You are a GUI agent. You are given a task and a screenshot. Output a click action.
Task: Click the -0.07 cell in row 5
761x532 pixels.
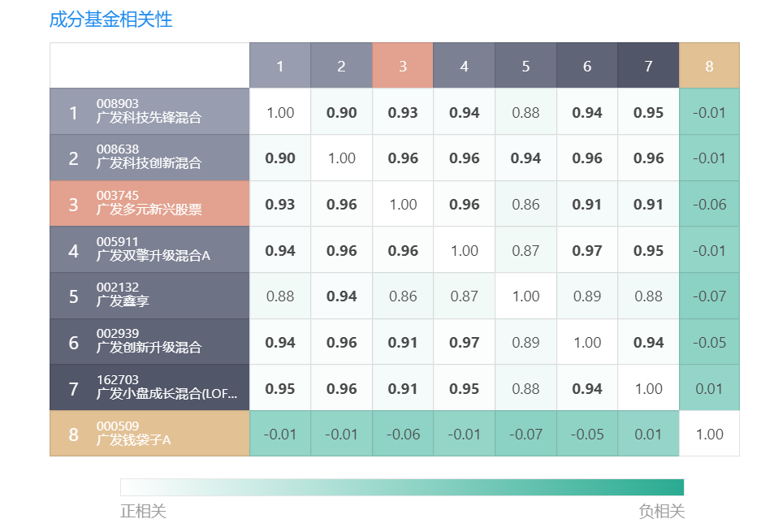[709, 296]
